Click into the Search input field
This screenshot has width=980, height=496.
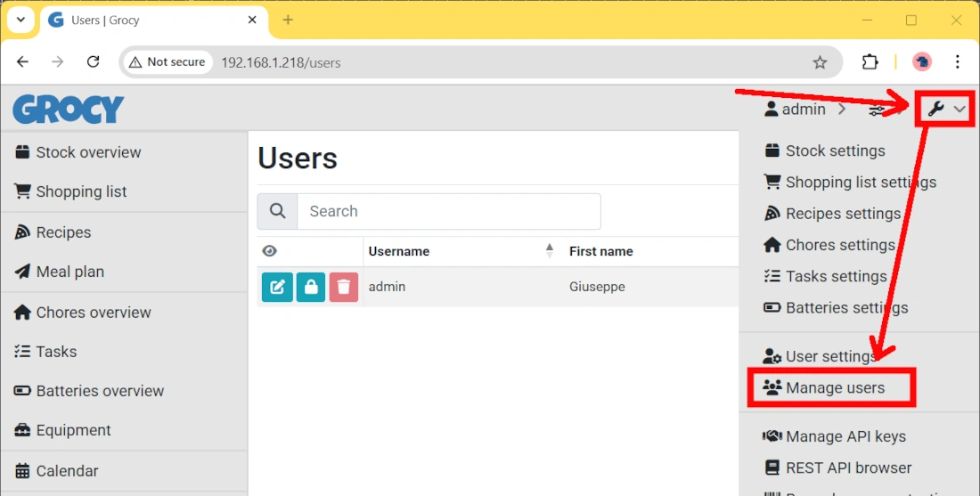[449, 211]
